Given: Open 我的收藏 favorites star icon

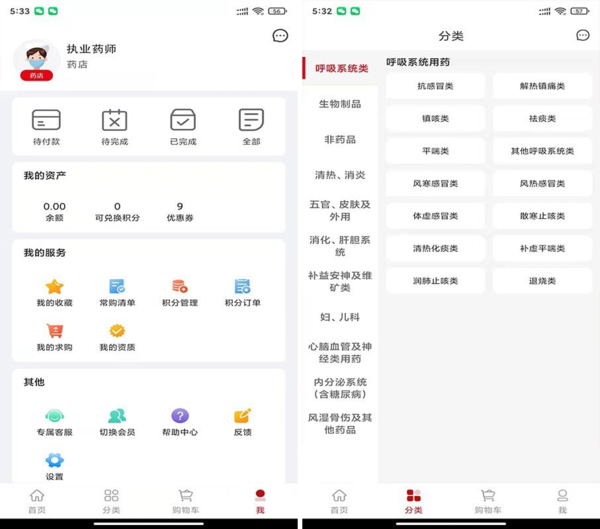Looking at the screenshot, I should coord(54,286).
